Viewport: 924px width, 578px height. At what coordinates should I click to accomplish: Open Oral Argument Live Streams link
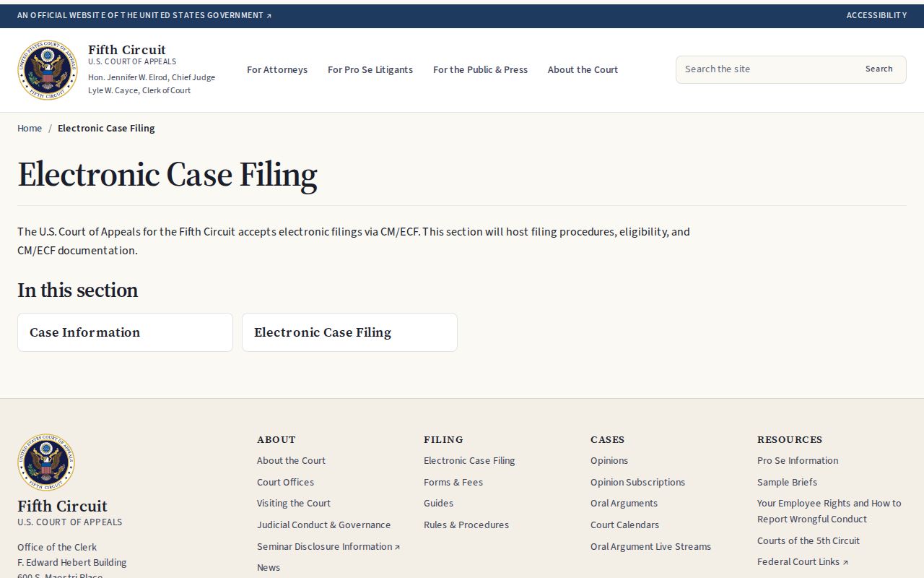coord(650,546)
